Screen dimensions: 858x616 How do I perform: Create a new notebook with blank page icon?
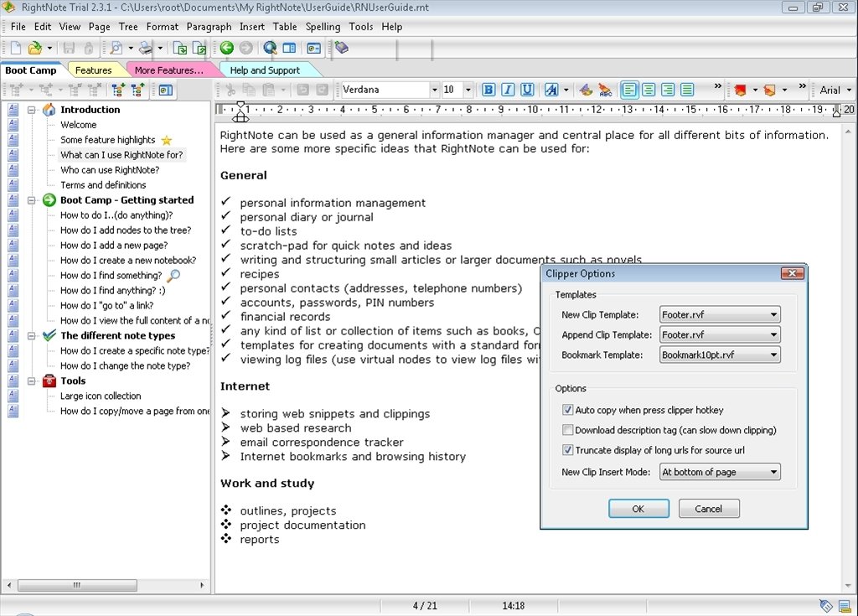[x=16, y=48]
